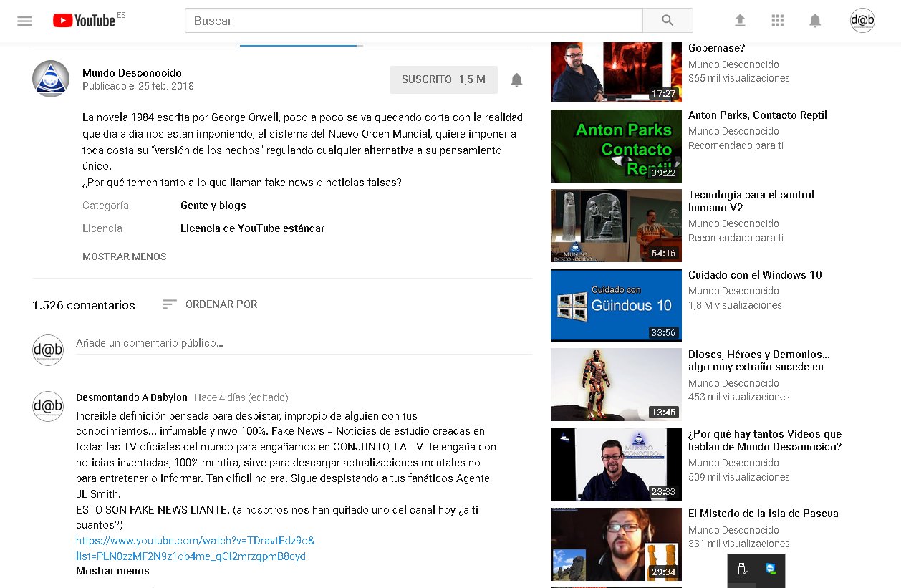Viewport: 901px width, 588px height.
Task: Click the YouTube logo home icon
Action: point(84,21)
